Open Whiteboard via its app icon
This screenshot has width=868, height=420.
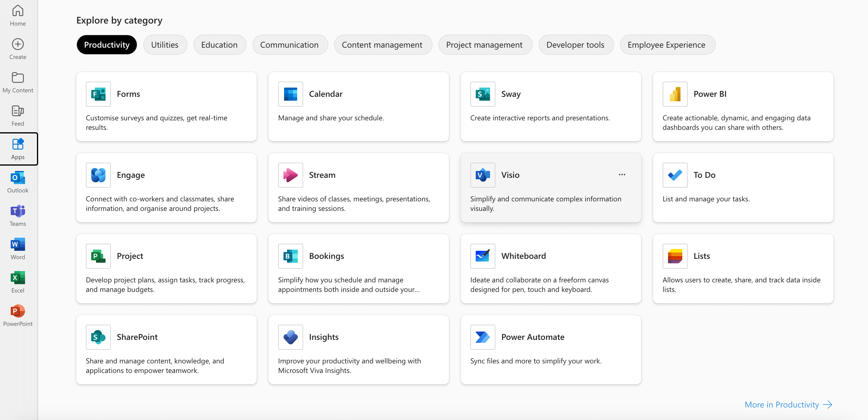point(483,256)
